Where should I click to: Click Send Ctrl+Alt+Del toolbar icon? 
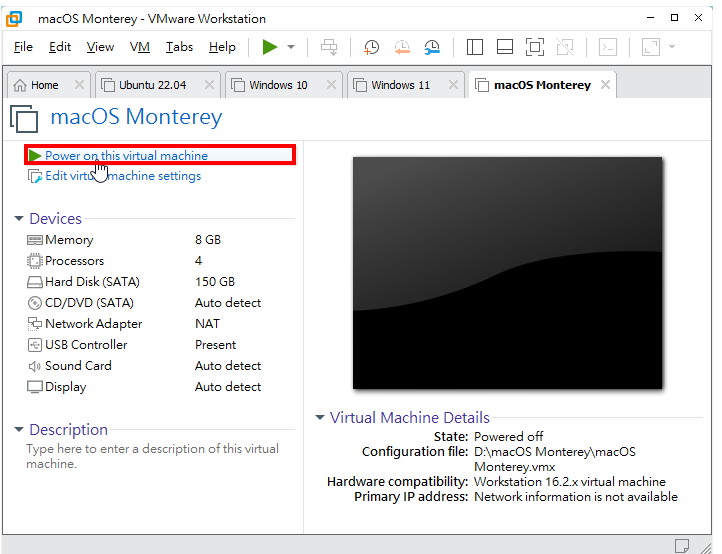point(329,47)
